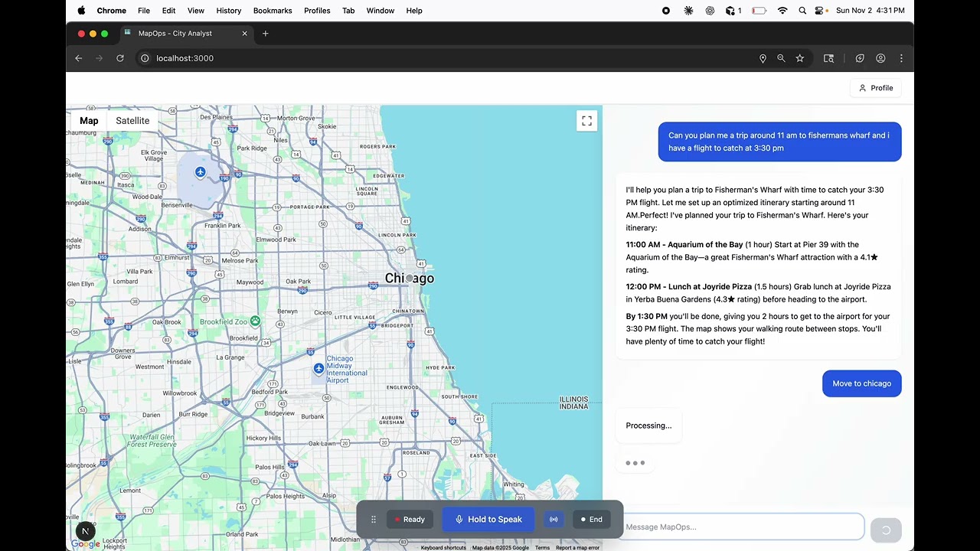Go back in Chrome
The height and width of the screenshot is (551, 980).
coord(78,58)
